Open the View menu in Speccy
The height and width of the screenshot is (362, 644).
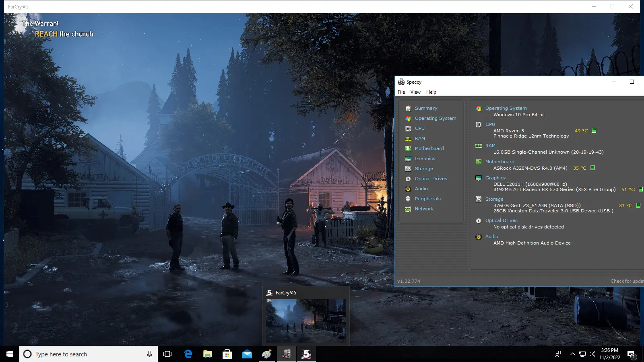click(415, 92)
